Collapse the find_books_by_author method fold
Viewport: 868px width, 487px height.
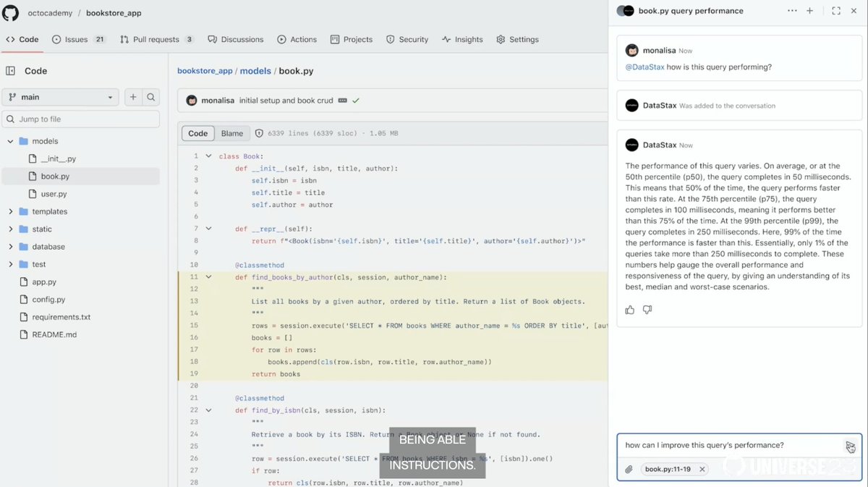pos(208,276)
